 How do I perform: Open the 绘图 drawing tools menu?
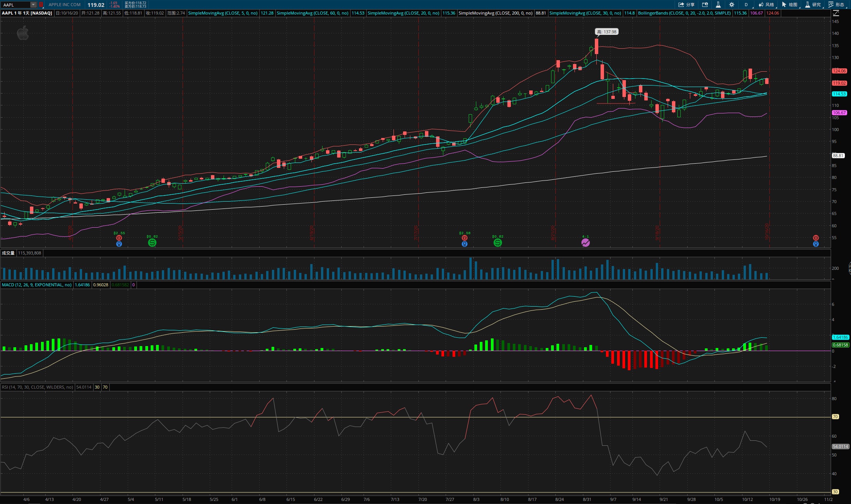790,5
